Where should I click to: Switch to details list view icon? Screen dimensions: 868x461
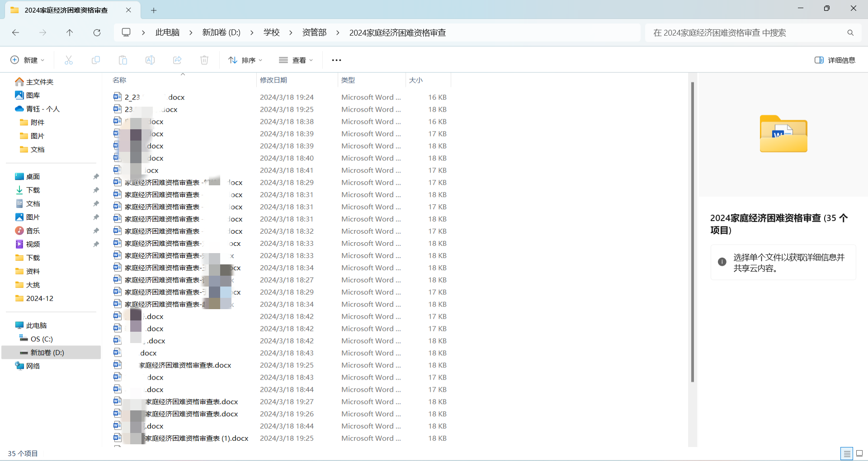click(x=846, y=453)
